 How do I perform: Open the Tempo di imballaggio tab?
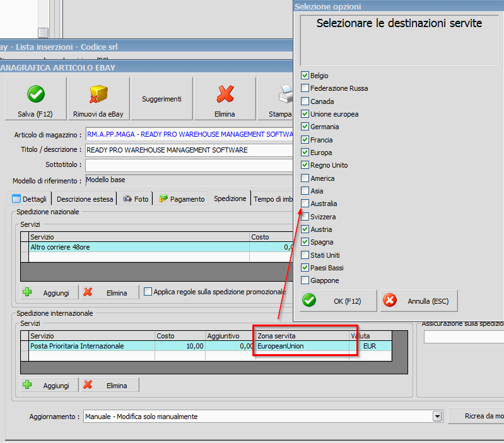click(x=273, y=199)
